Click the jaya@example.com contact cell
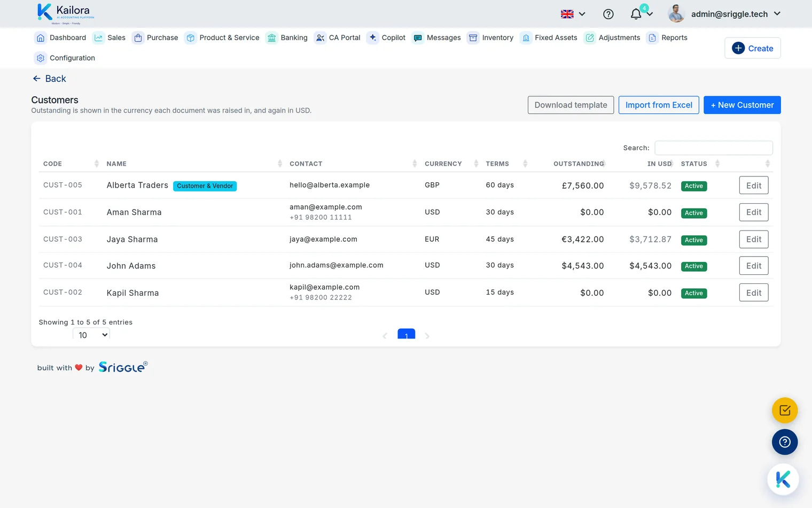 pos(323,239)
